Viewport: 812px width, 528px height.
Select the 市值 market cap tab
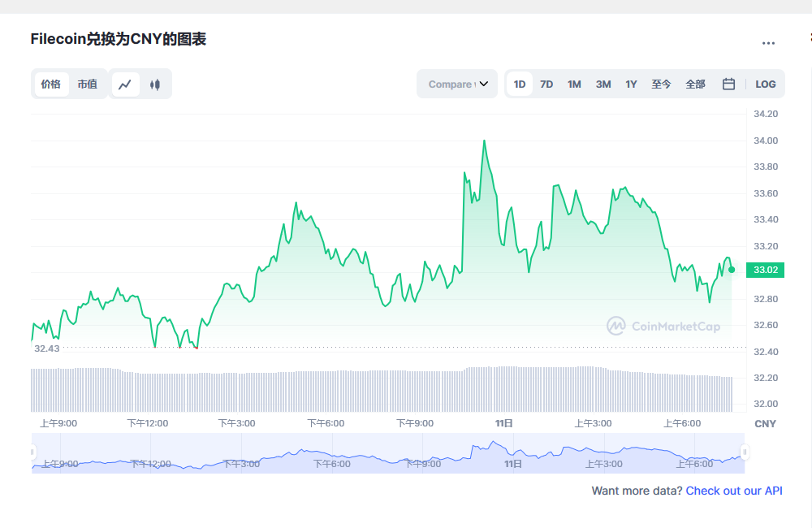click(x=88, y=84)
